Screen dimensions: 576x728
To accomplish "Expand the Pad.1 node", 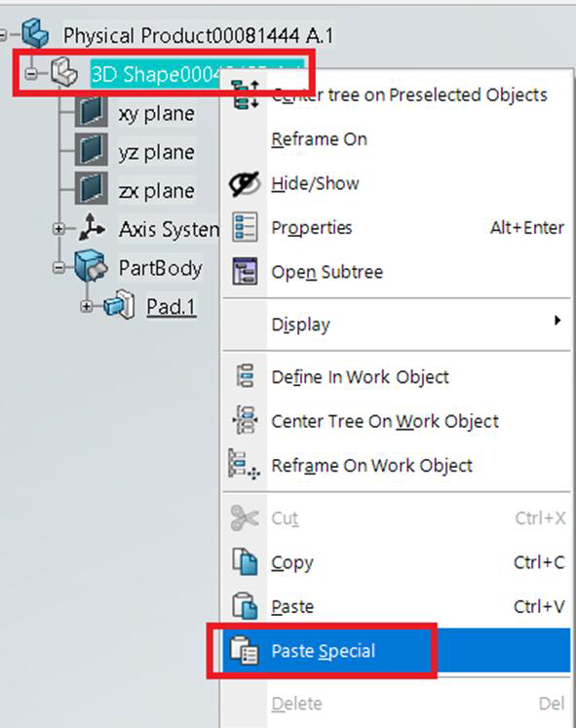I will tap(87, 306).
